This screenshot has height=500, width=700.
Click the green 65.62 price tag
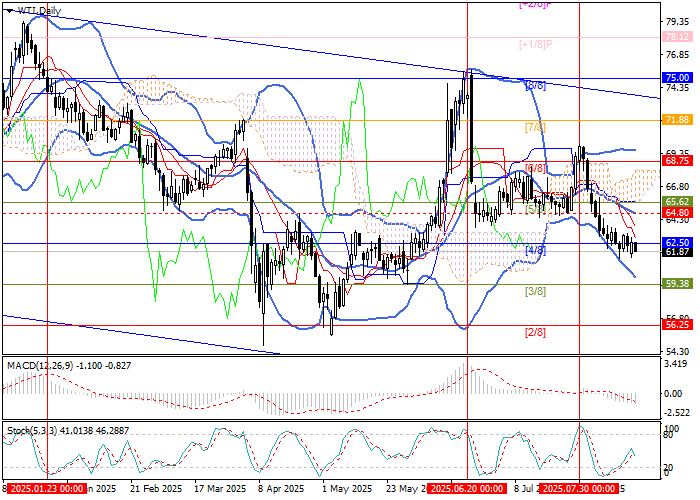click(x=677, y=201)
